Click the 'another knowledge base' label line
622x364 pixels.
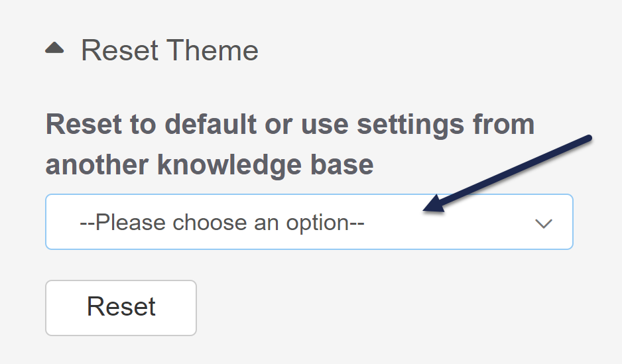[x=209, y=164]
